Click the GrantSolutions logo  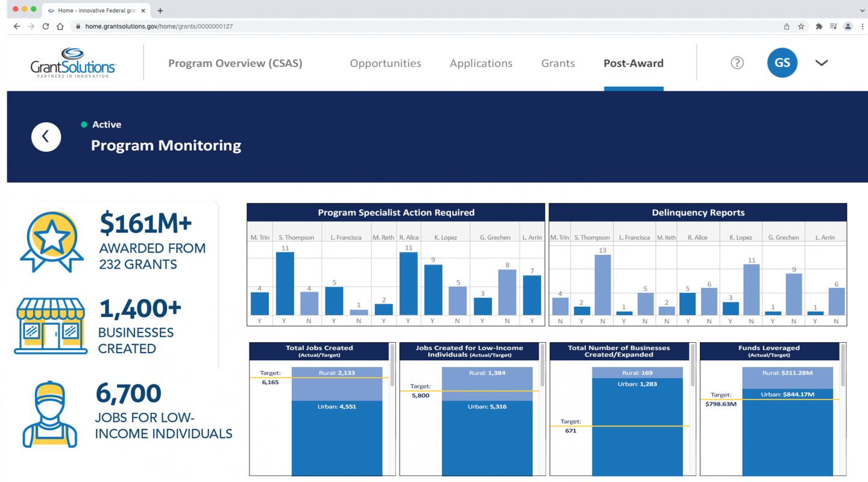click(73, 63)
